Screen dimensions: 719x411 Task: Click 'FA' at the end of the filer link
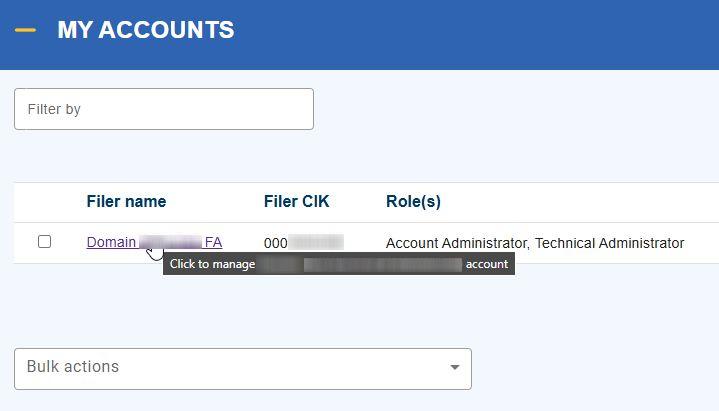(213, 242)
